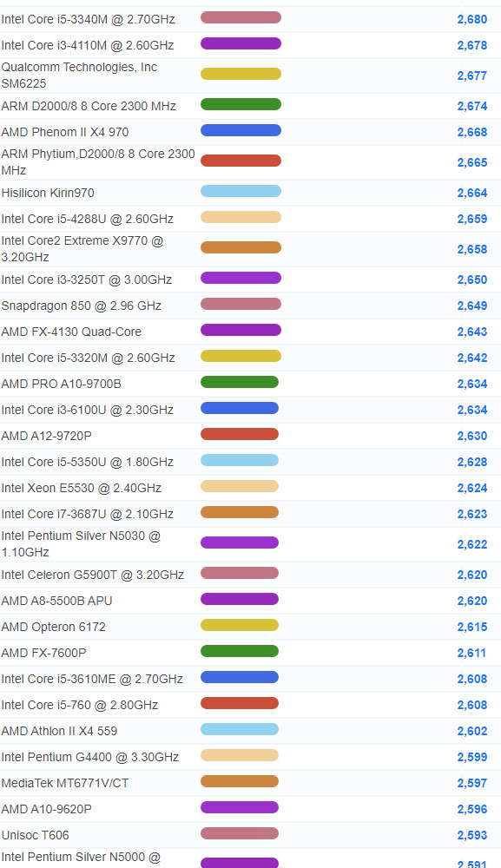The height and width of the screenshot is (868, 501).
Task: Click the 2,615 score value
Action: click(x=472, y=628)
